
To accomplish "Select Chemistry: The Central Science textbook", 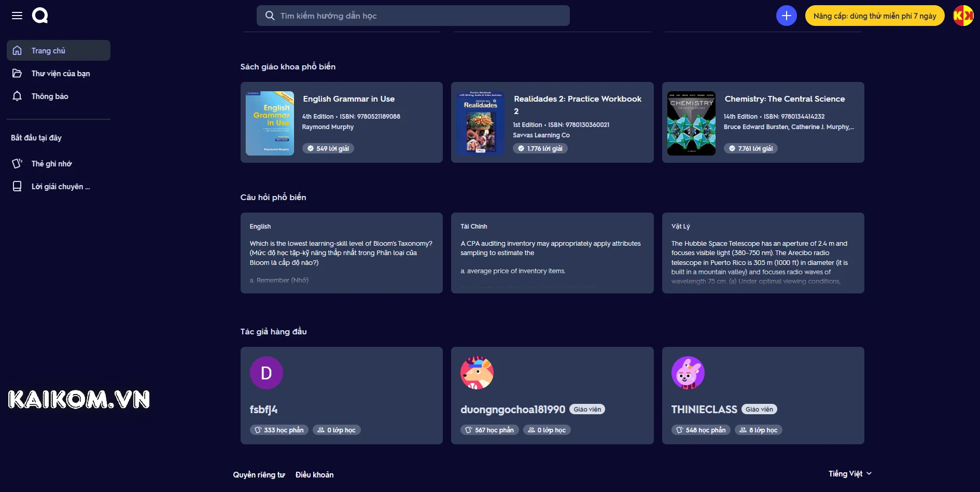I will pyautogui.click(x=784, y=99).
